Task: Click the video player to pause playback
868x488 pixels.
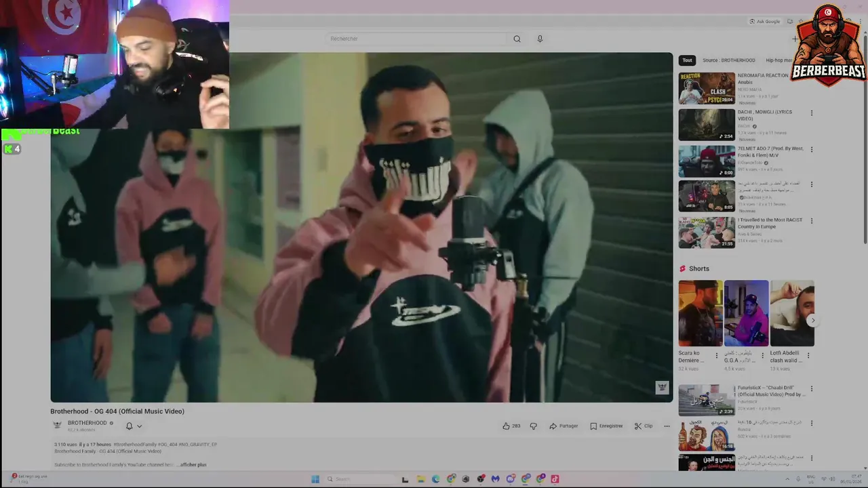Action: 361,227
